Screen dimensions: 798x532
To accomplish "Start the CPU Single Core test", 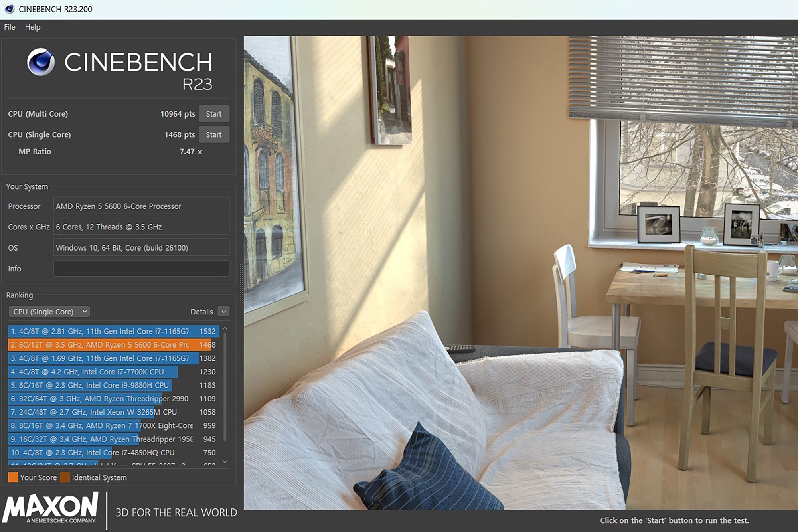I will tap(214, 135).
